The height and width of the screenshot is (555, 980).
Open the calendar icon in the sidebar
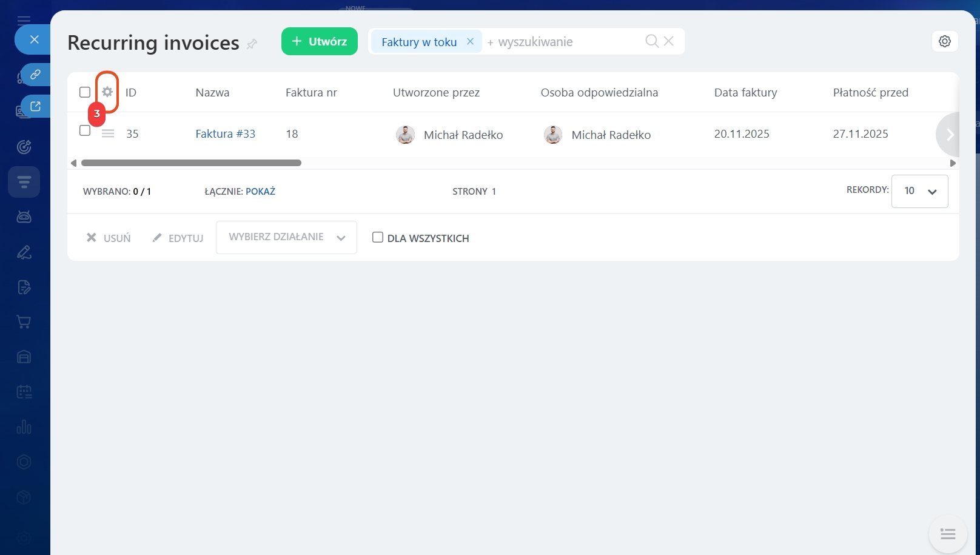(x=24, y=392)
